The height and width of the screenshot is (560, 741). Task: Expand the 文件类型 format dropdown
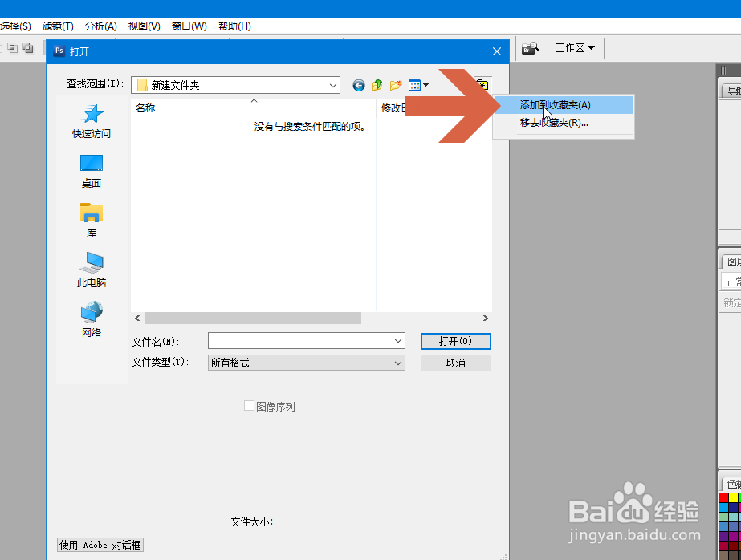tap(399, 363)
